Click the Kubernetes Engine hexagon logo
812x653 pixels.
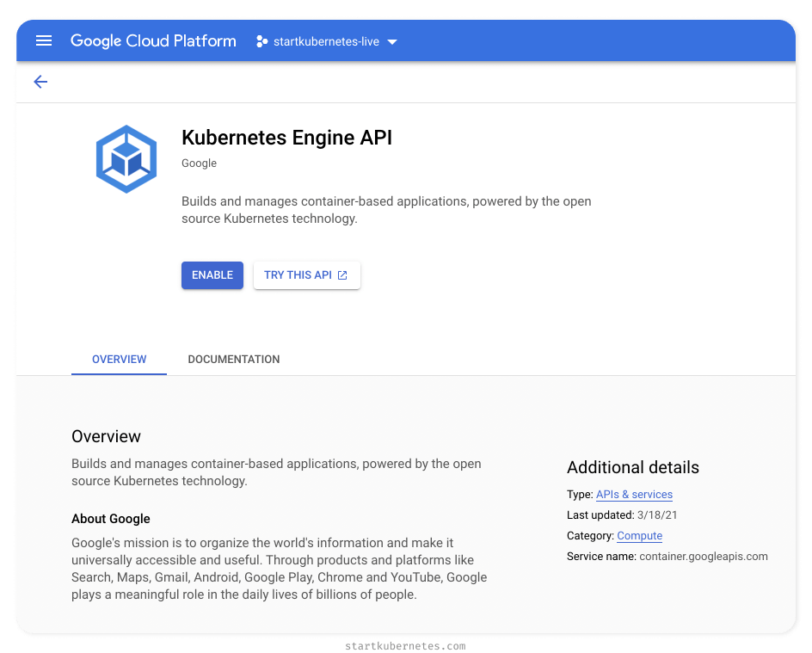pos(126,159)
